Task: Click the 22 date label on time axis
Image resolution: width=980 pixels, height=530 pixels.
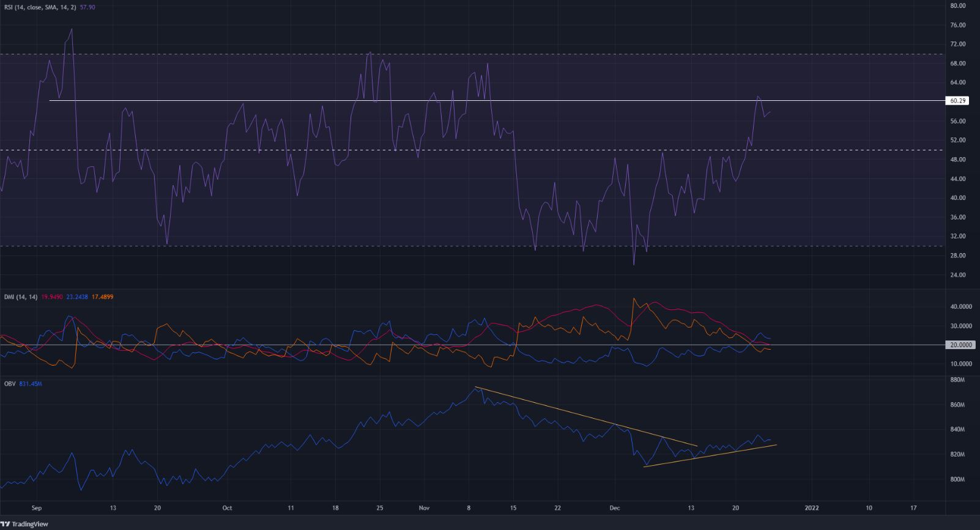Action: point(558,508)
